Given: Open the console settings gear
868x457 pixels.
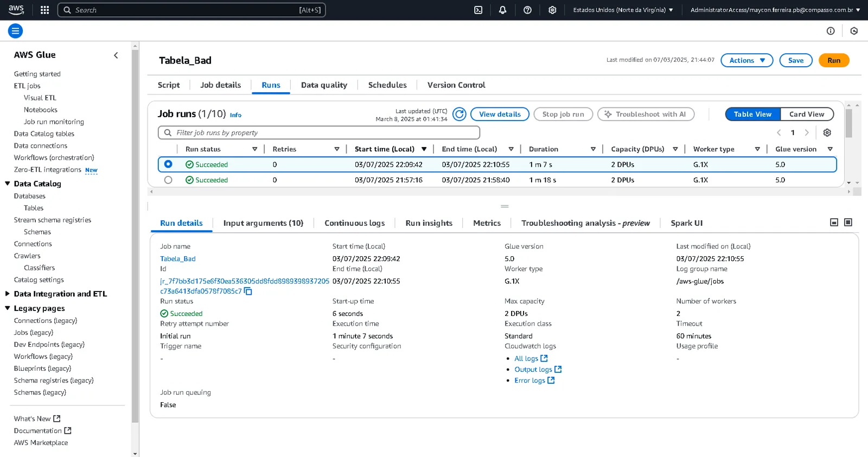Looking at the screenshot, I should 552,10.
